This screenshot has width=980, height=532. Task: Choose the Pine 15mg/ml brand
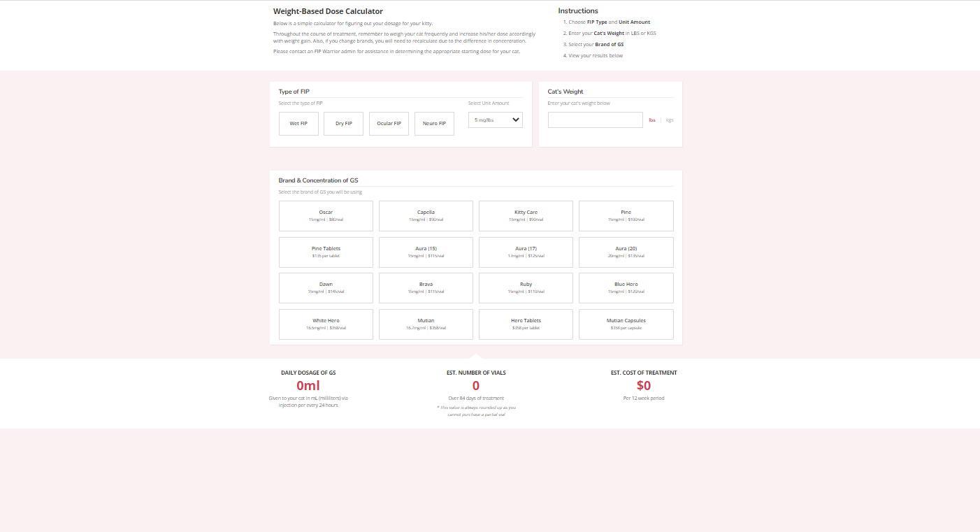(626, 216)
